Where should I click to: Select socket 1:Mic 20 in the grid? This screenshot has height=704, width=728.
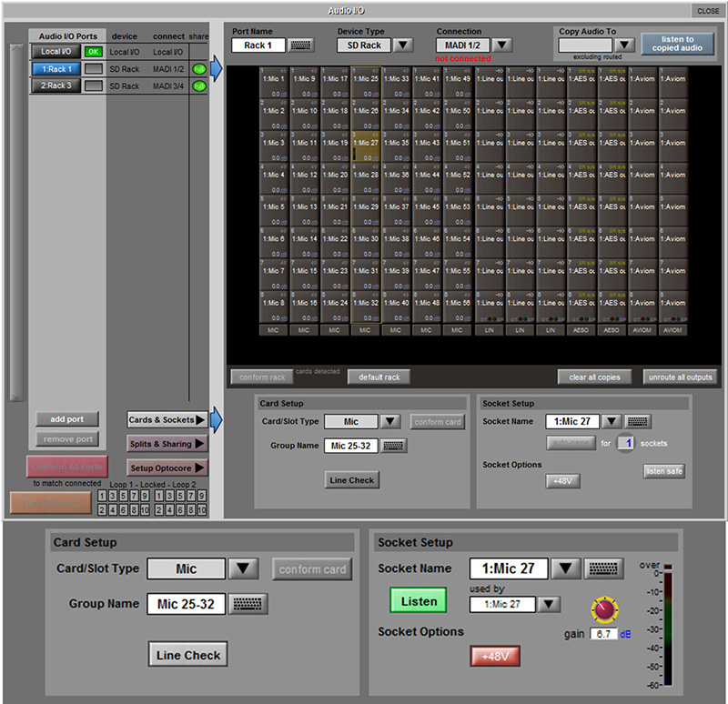click(335, 178)
